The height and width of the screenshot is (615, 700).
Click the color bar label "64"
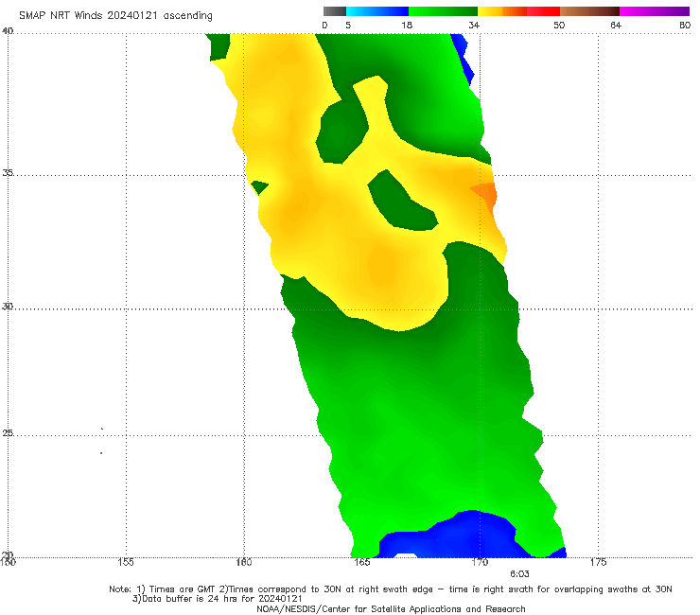(616, 26)
